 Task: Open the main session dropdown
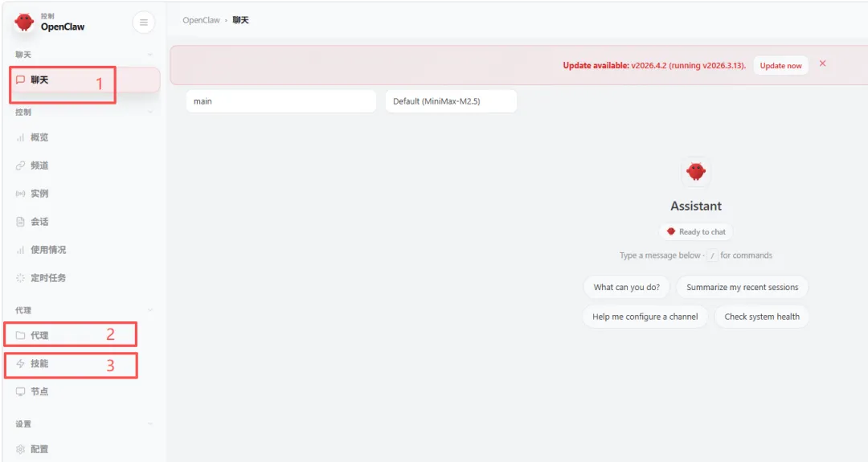pos(281,101)
